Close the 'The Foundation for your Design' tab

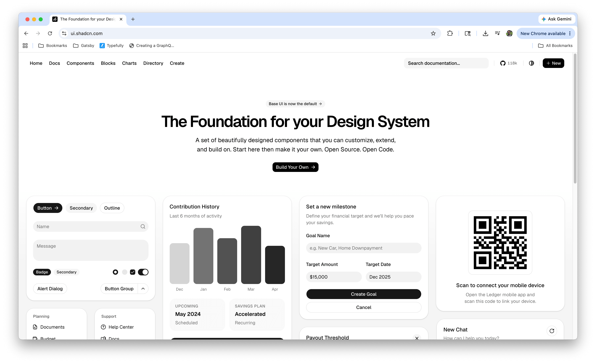(121, 19)
